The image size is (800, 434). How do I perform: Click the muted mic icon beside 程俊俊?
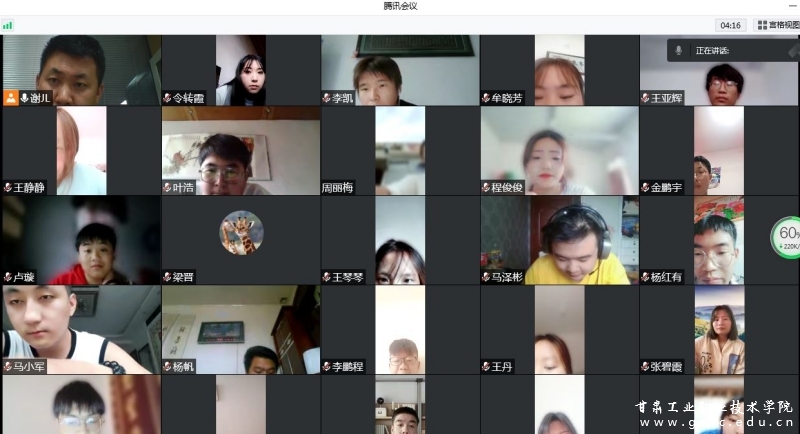(487, 187)
